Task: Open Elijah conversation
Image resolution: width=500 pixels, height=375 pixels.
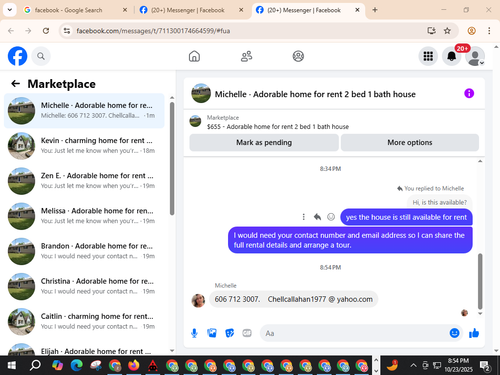Action: [84, 348]
